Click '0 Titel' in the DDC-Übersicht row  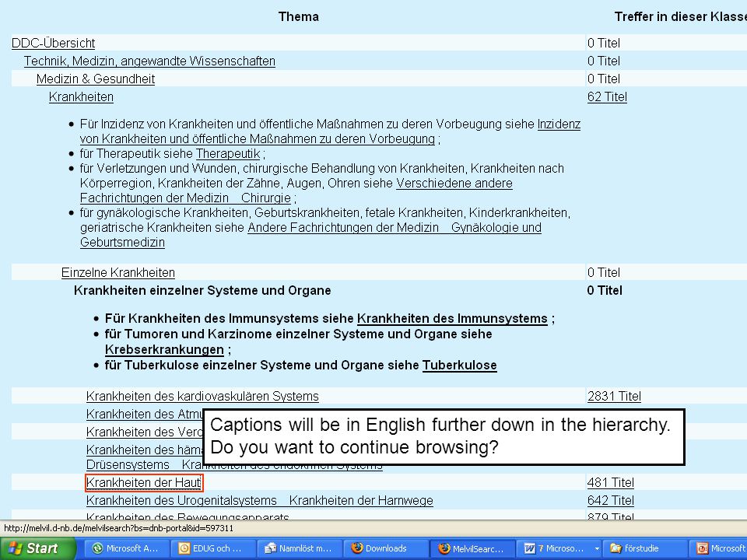(604, 43)
